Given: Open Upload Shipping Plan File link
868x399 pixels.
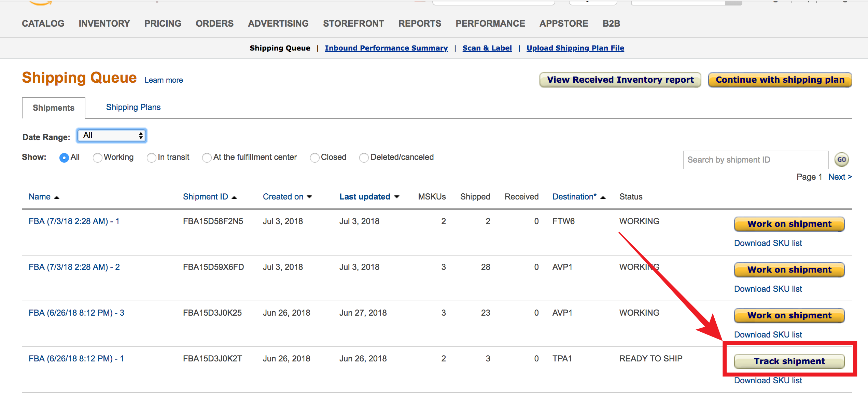Looking at the screenshot, I should (x=575, y=48).
